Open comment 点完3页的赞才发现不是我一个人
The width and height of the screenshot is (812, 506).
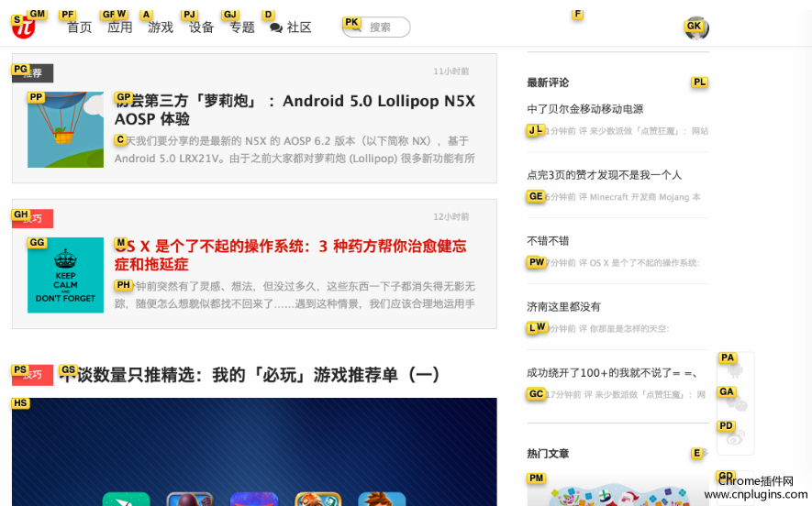click(x=605, y=175)
